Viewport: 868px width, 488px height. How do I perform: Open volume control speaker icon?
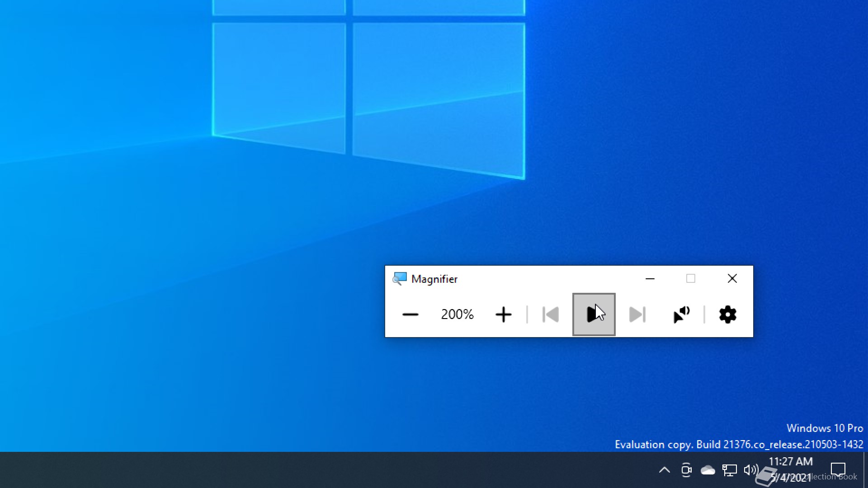750,470
